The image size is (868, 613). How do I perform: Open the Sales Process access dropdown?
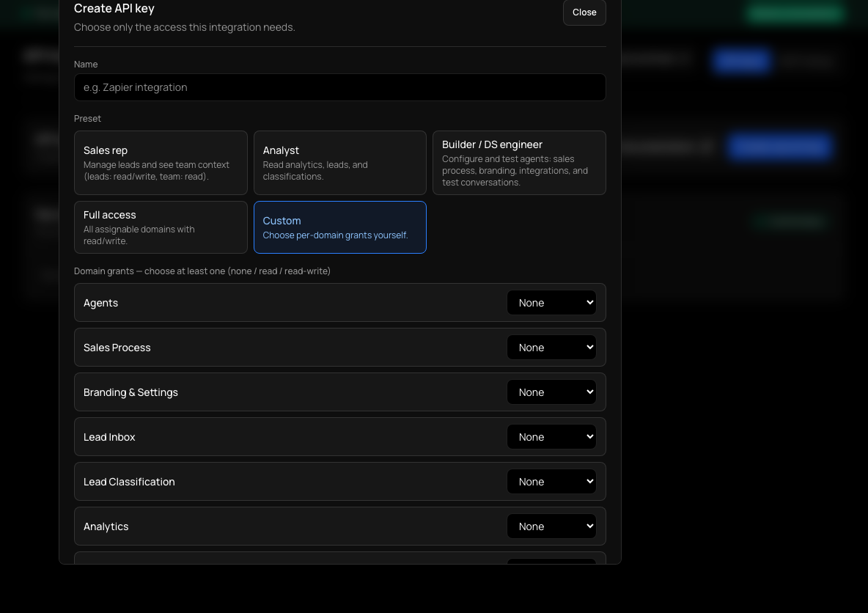[551, 348]
